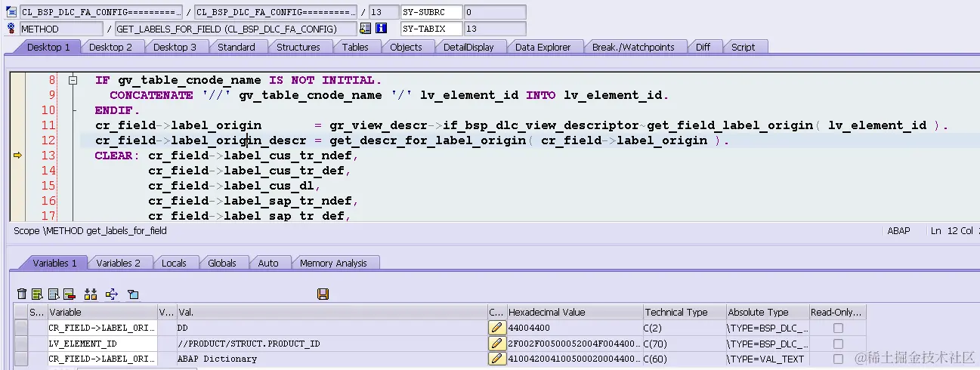
Task: Click the first CL_BSP_DLC_FA_CONFIG program field
Action: click(101, 12)
